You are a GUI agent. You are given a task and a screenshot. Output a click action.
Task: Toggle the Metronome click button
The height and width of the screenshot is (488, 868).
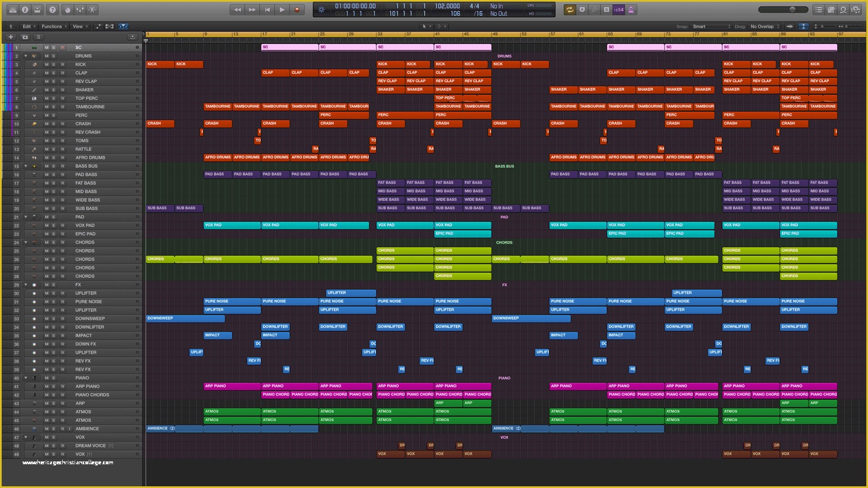tap(631, 10)
